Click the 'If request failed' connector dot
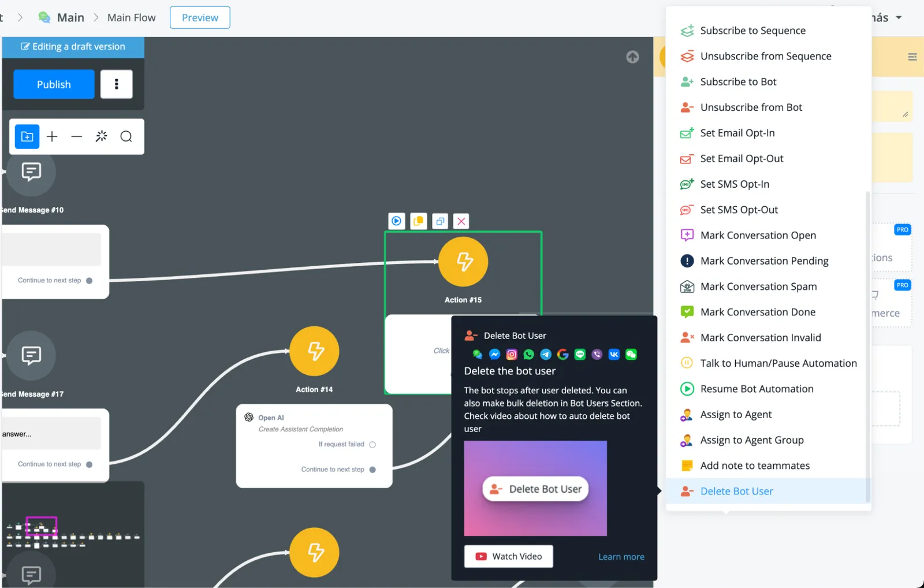Screen dimensions: 924x588 [372, 445]
